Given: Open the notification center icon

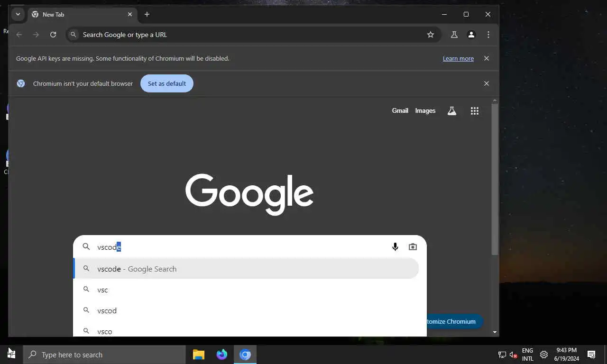Looking at the screenshot, I should coord(591,355).
